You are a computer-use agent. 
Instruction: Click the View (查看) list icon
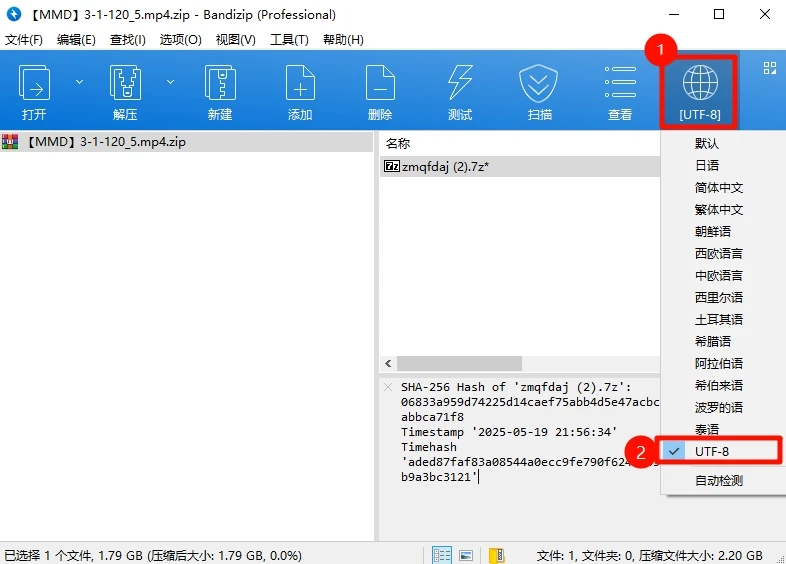click(x=620, y=92)
